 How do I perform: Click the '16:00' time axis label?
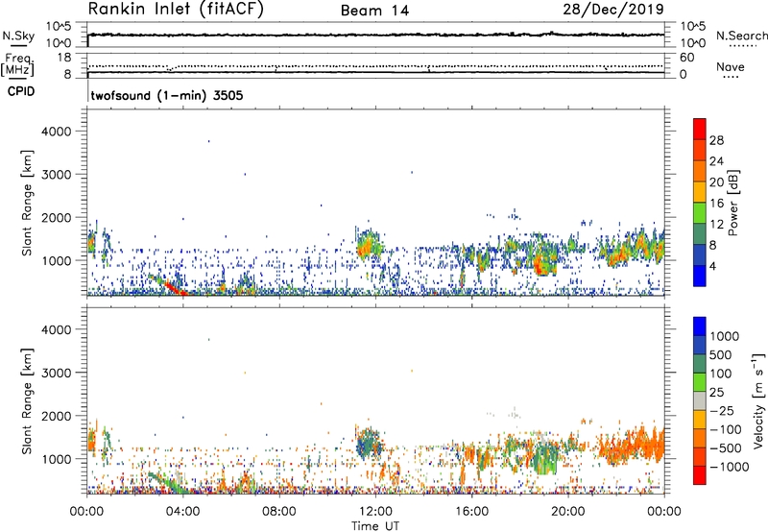pyautogui.click(x=471, y=512)
